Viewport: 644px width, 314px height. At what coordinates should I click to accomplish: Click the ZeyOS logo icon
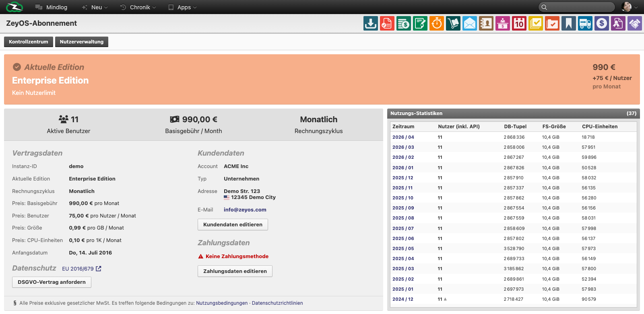[14, 7]
